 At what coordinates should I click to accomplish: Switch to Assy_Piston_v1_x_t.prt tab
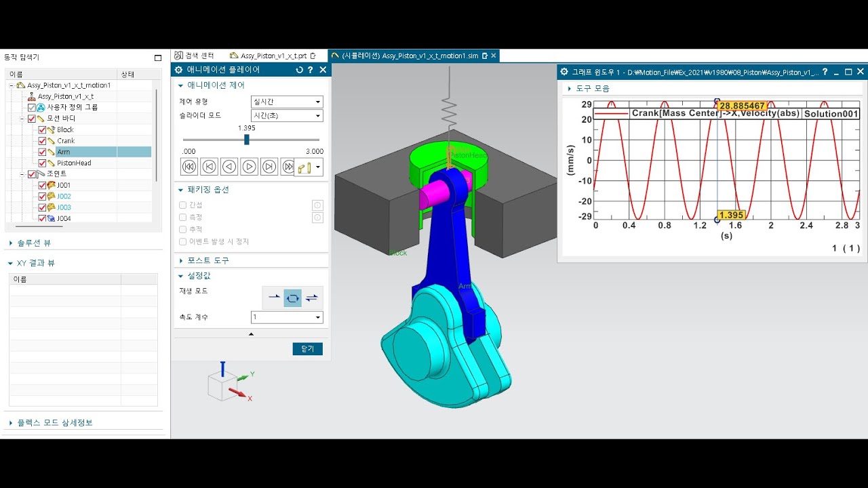click(x=273, y=56)
